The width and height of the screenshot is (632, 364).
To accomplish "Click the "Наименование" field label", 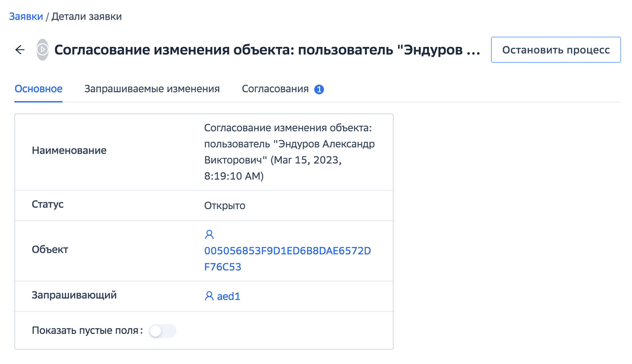I will pyautogui.click(x=69, y=150).
